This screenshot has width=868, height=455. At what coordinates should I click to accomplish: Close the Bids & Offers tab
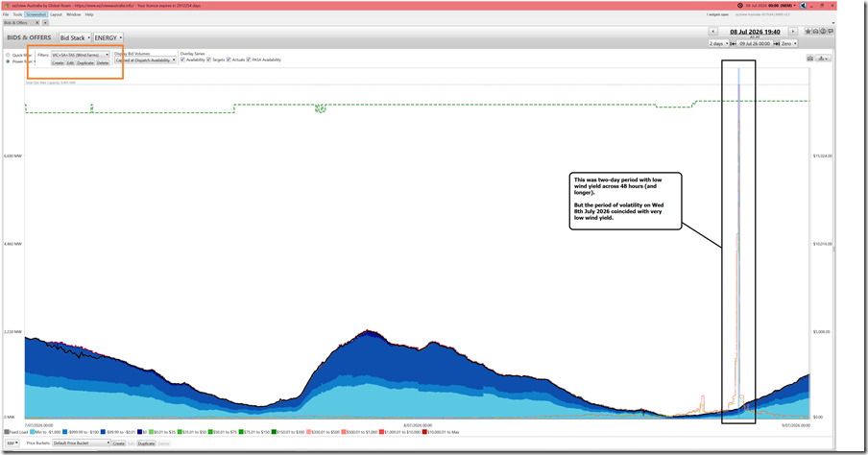(x=37, y=23)
